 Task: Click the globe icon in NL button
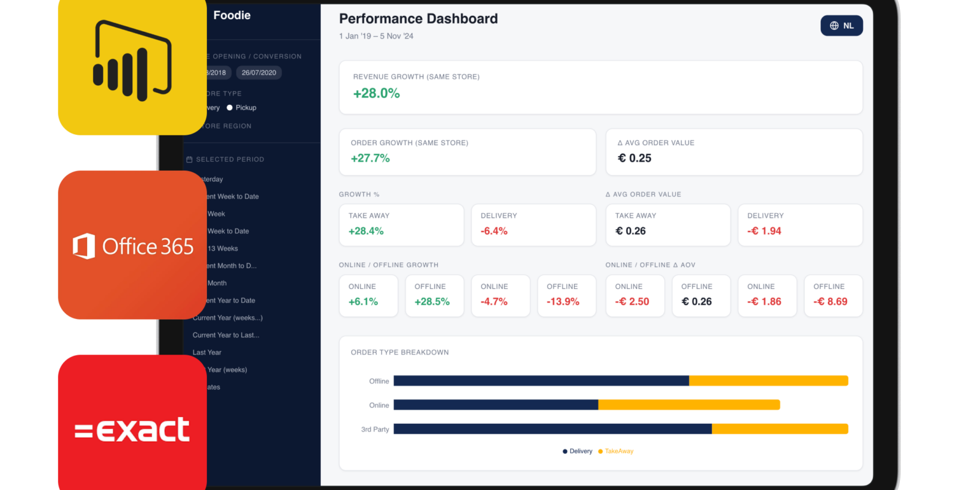pyautogui.click(x=834, y=26)
